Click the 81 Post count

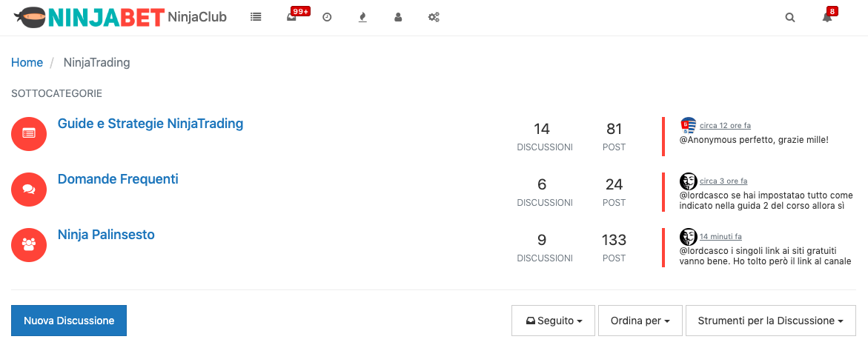(614, 129)
